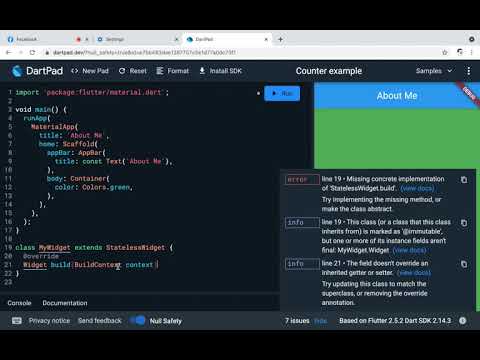Format the Dart code

(173, 71)
